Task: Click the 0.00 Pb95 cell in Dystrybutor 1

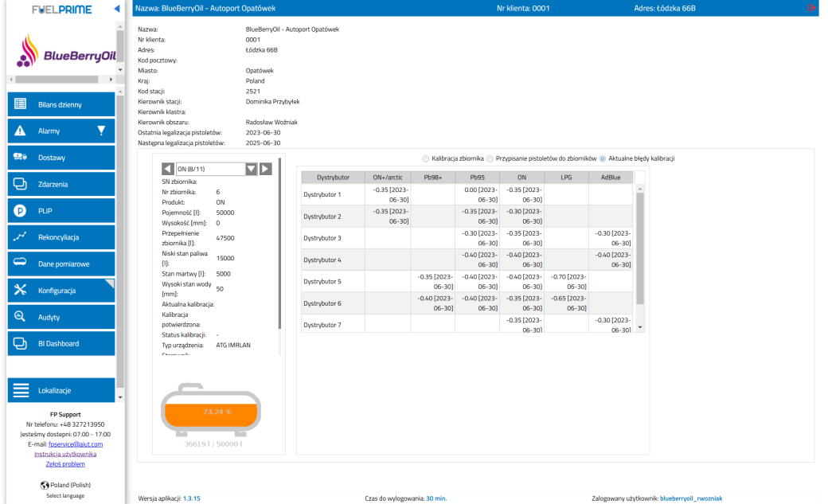Action: (478, 194)
